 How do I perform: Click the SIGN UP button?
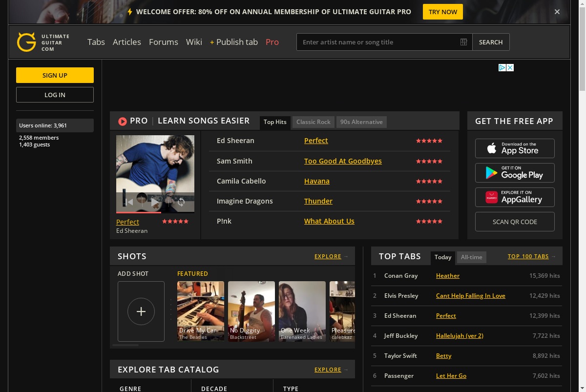[x=55, y=75]
